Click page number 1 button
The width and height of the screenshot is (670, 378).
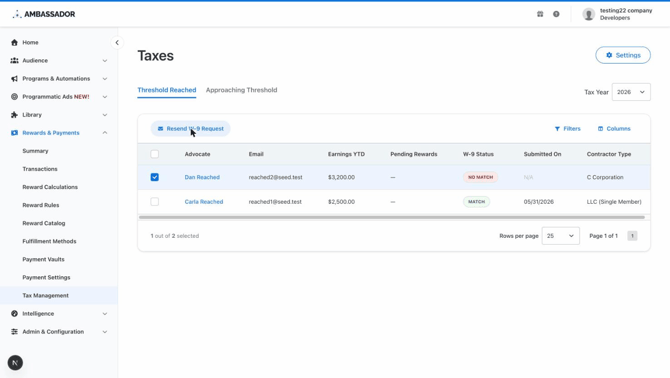[x=632, y=236]
